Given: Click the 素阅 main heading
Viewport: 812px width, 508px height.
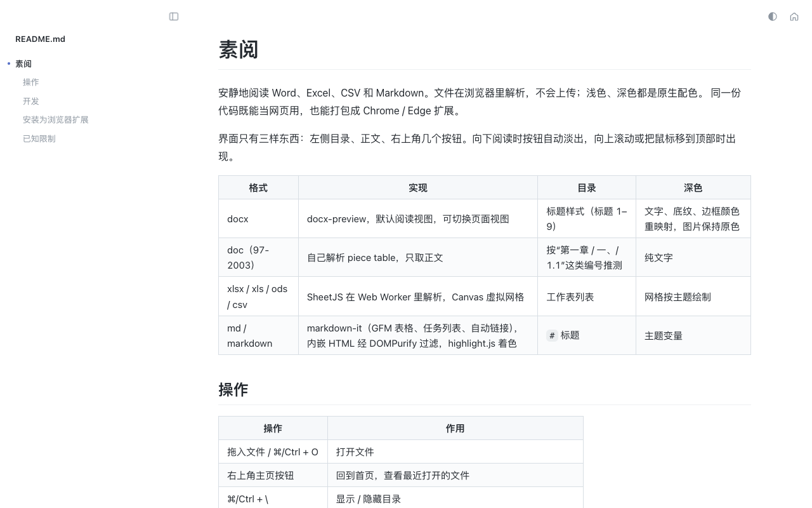Looking at the screenshot, I should pos(239,50).
